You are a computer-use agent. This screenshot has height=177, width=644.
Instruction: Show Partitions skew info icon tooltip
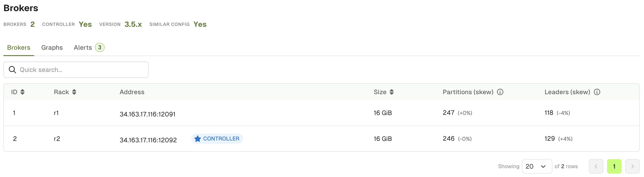coord(500,92)
